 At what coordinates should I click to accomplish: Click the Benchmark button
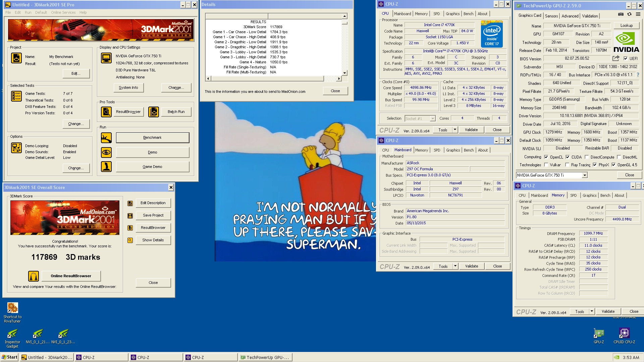[x=153, y=137]
